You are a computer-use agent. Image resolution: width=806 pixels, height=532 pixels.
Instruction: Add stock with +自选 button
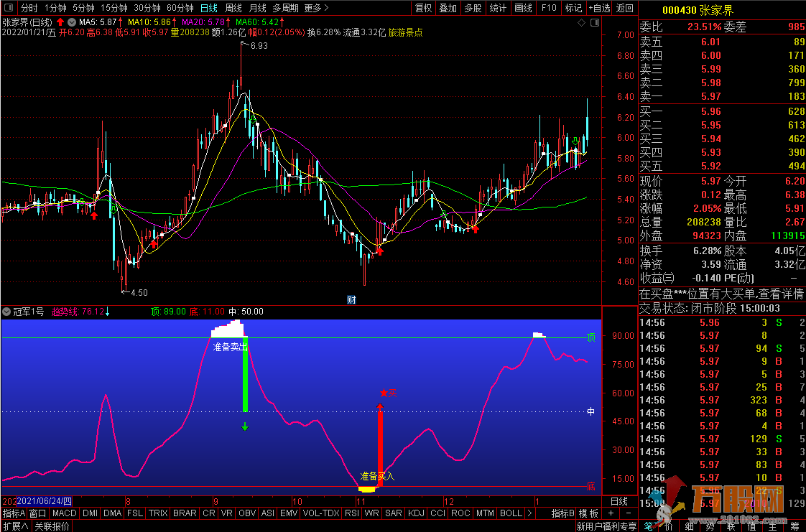coord(599,8)
